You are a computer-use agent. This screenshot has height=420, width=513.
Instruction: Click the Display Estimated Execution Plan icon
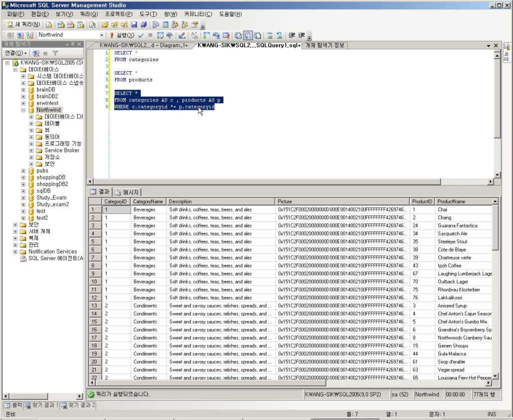[x=160, y=35]
